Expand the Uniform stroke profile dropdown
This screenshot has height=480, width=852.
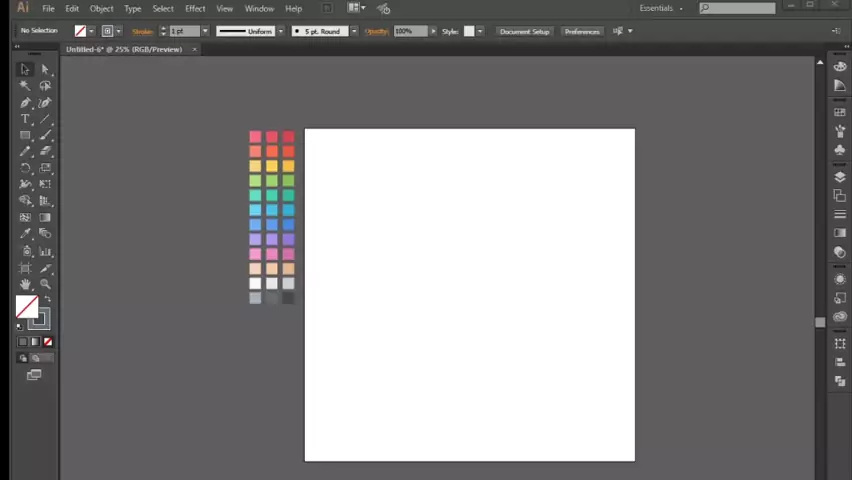[280, 31]
